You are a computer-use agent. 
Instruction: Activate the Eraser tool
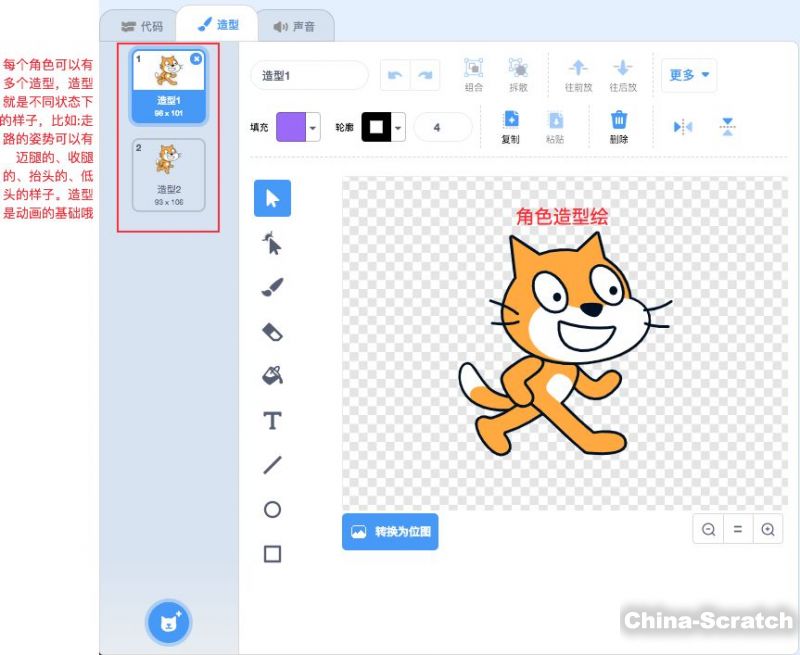pos(272,331)
